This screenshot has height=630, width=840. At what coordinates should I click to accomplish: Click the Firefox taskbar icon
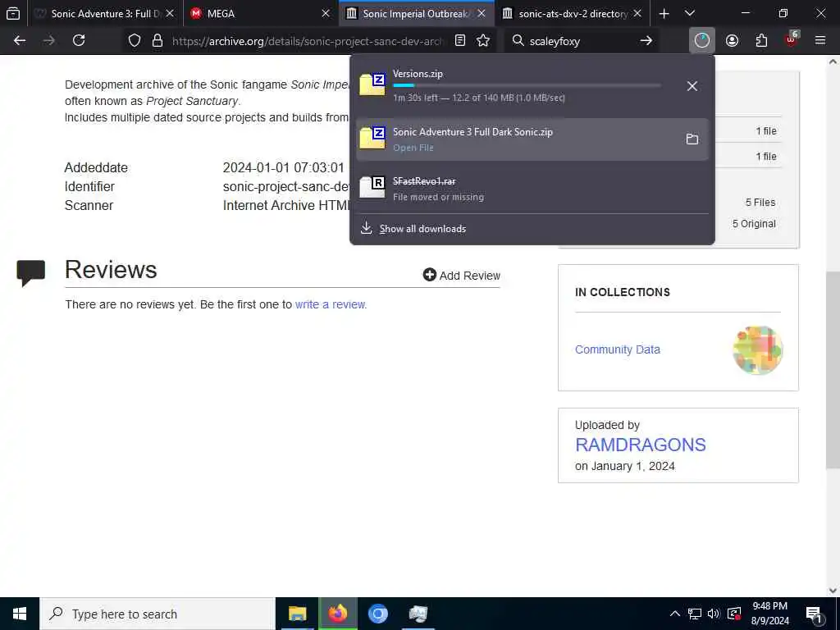[337, 614]
